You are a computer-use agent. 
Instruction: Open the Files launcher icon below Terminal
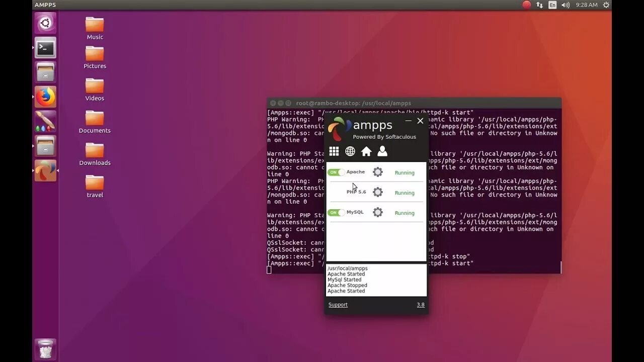[x=45, y=72]
